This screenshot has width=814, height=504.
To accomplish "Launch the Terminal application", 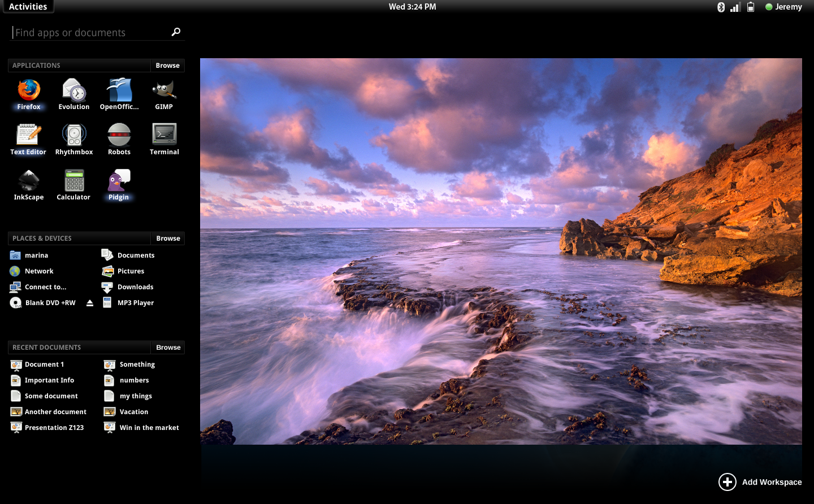I will coord(164,136).
